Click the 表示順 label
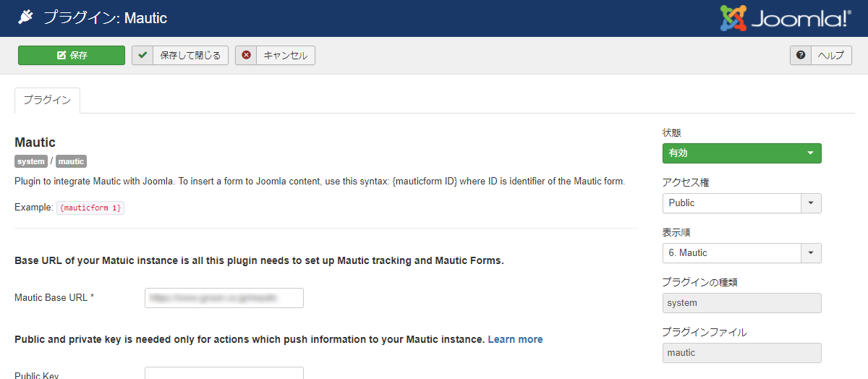The image size is (868, 379). pyautogui.click(x=676, y=233)
